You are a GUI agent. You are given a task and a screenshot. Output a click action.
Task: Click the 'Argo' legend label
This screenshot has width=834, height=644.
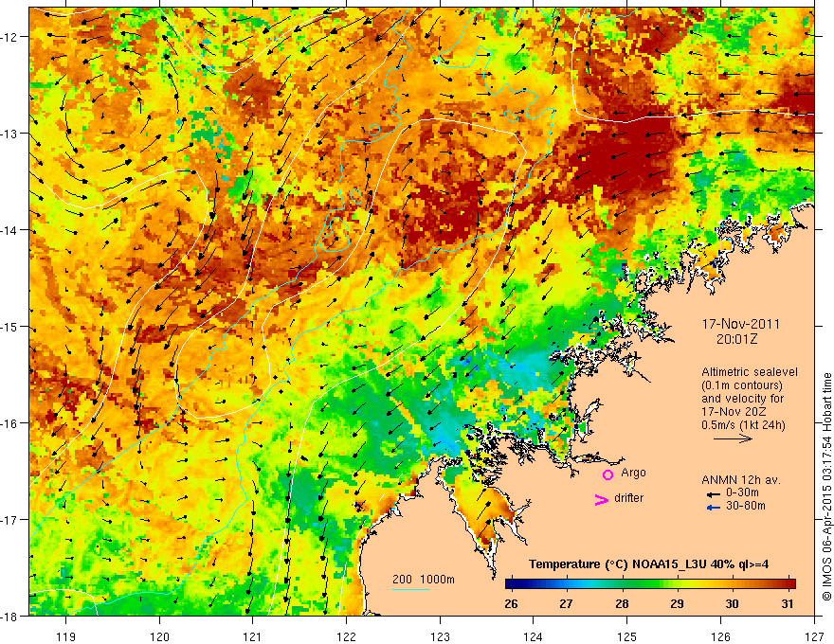click(x=633, y=473)
